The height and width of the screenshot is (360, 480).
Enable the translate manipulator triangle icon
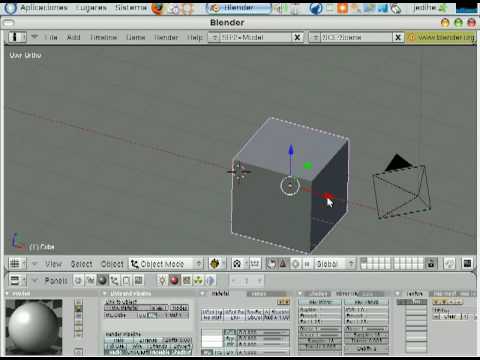click(x=283, y=264)
